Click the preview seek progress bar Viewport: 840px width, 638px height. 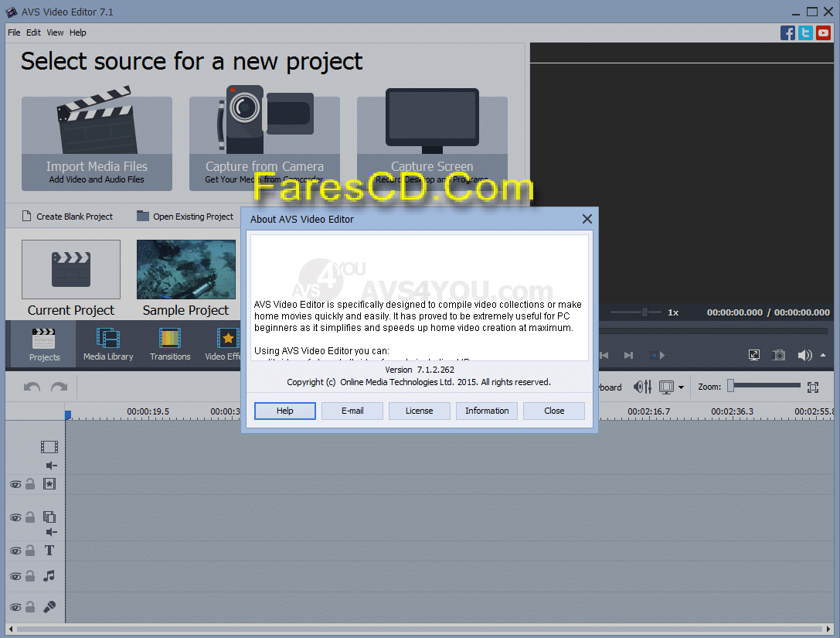713,331
